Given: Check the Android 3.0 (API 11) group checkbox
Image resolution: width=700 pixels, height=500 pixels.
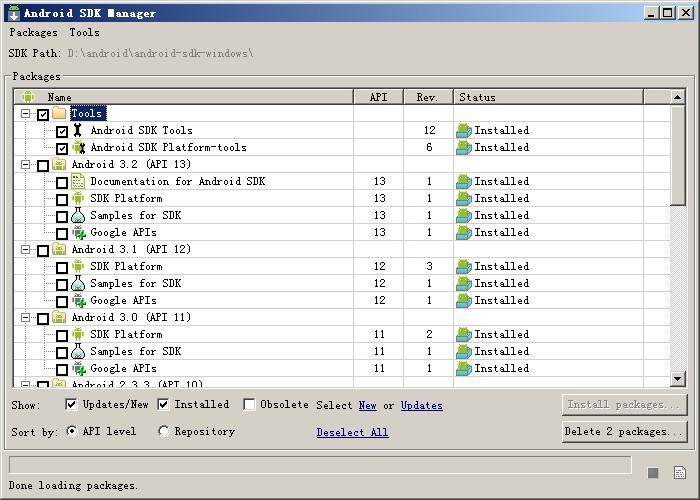Looking at the screenshot, I should (43, 319).
